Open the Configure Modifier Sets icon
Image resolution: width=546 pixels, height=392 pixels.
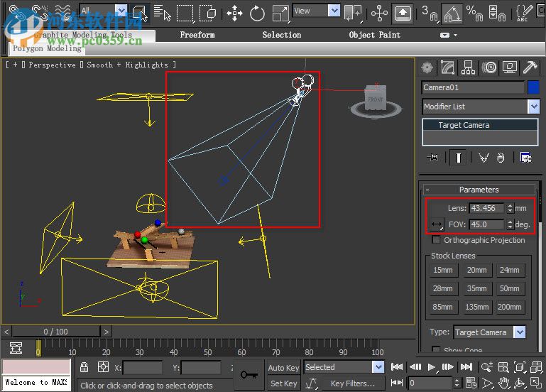(525, 158)
